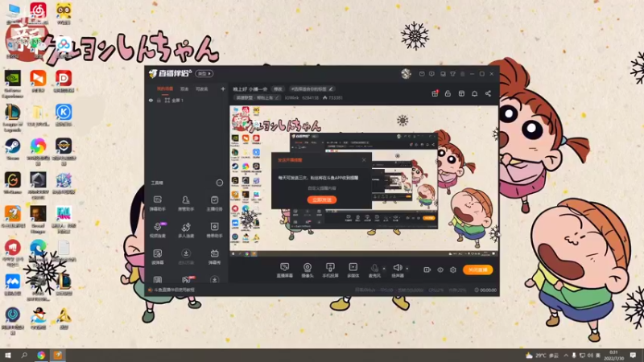Expand the speaker options arrow
This screenshot has height=362, width=644.
click(407, 269)
